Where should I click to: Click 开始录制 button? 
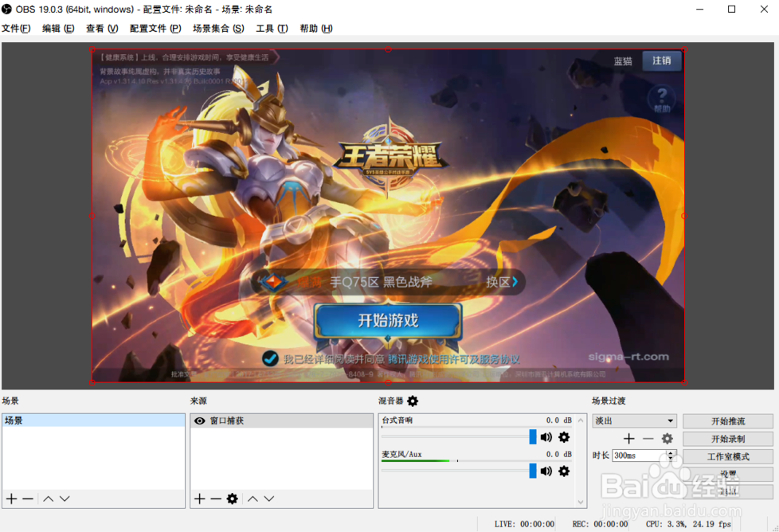(728, 439)
